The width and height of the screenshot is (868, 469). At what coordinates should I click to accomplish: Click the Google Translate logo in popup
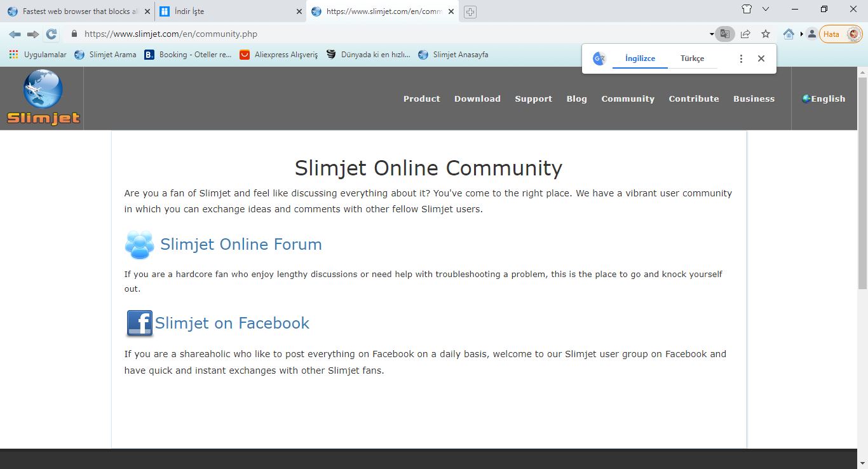[599, 58]
